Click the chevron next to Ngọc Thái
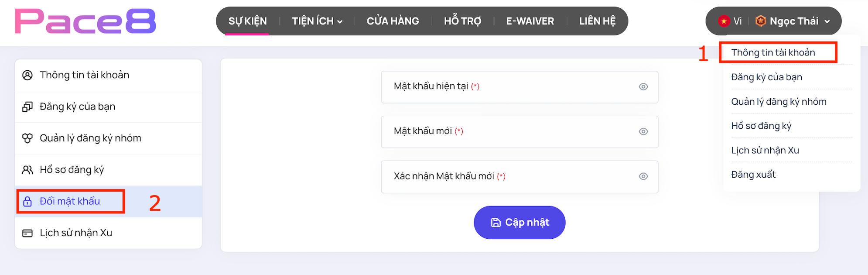 [827, 21]
